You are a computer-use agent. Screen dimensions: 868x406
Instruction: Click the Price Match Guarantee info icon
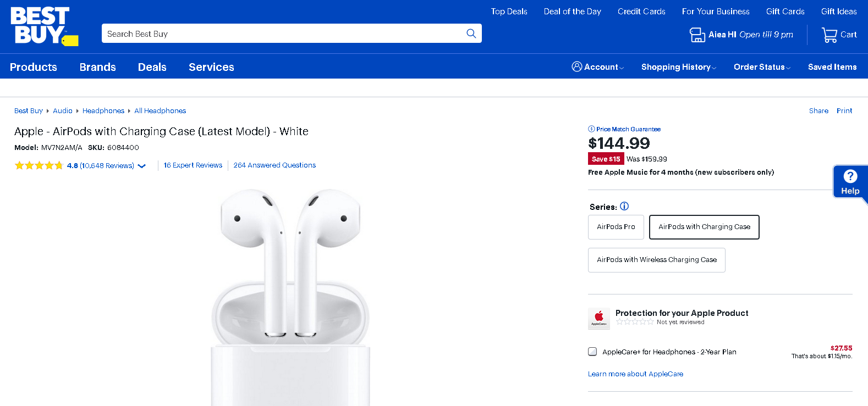(x=591, y=129)
